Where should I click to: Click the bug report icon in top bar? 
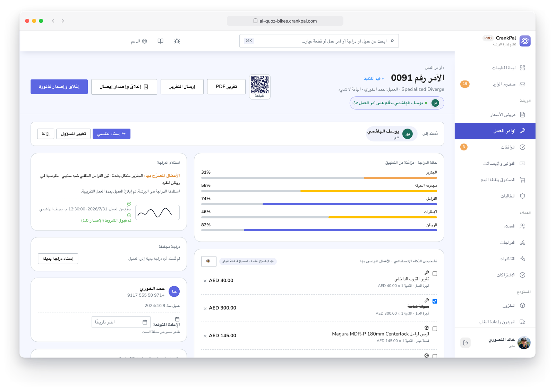pos(177,41)
